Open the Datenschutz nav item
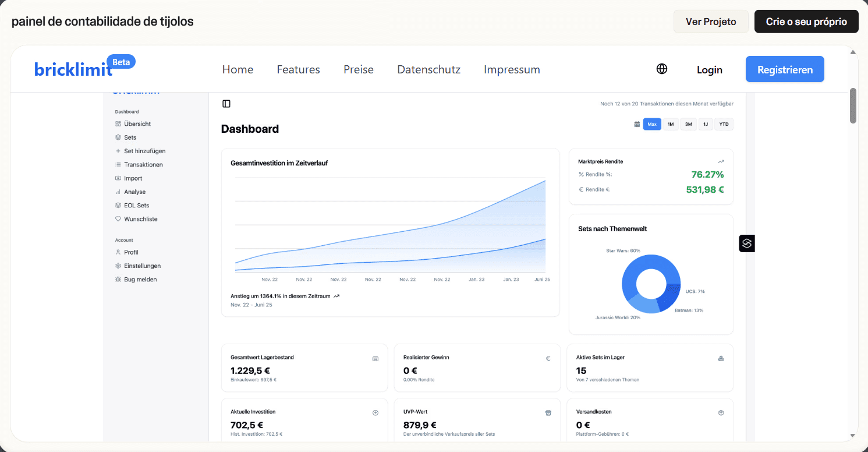This screenshot has width=868, height=452. [428, 69]
